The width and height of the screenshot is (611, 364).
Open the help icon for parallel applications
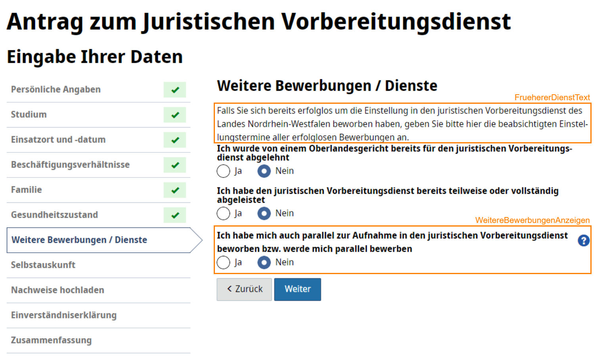[583, 240]
